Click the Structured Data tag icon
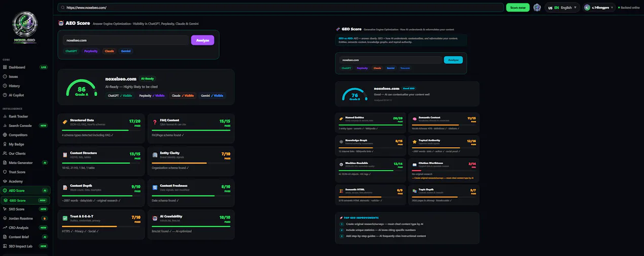644x256 pixels. point(65,122)
